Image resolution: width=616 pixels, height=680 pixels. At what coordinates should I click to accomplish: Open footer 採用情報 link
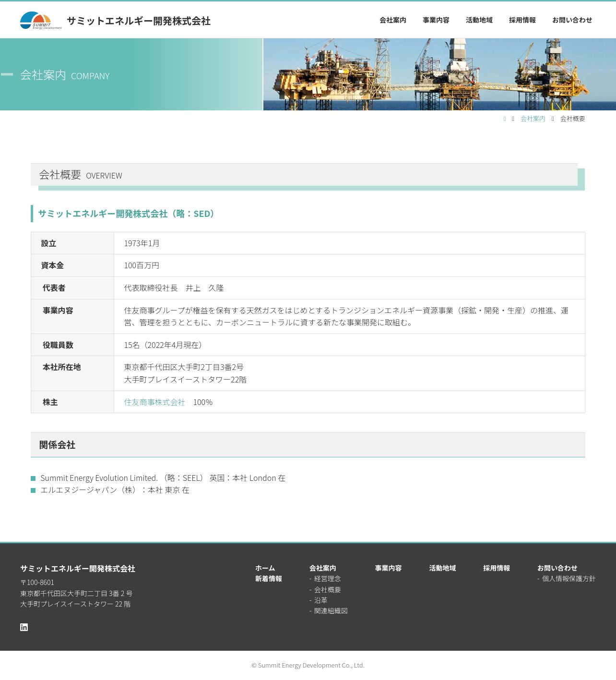pyautogui.click(x=497, y=568)
